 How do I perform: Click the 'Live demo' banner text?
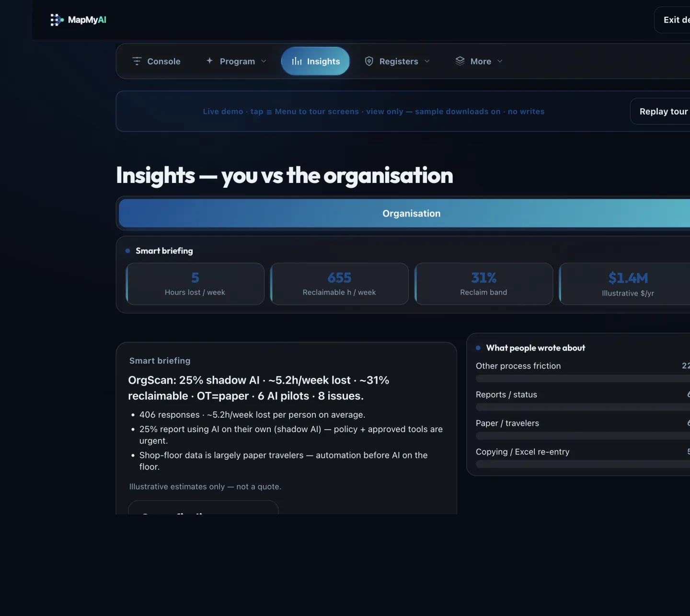click(x=374, y=112)
